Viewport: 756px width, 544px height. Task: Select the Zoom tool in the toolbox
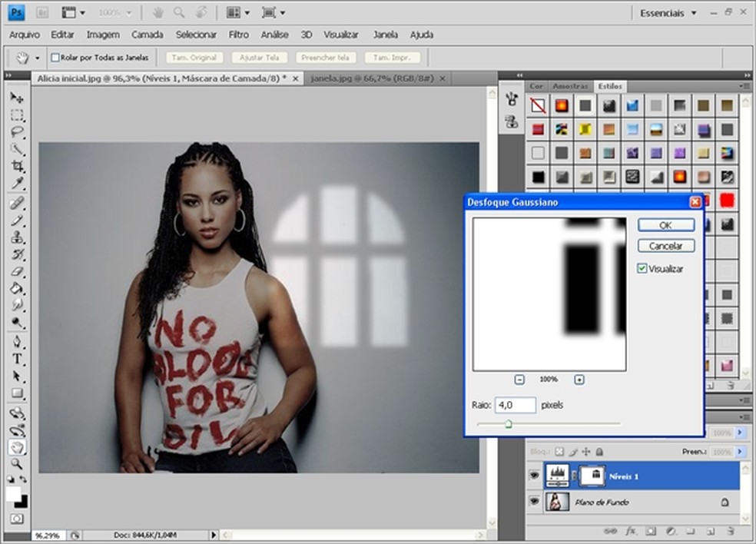tap(17, 464)
